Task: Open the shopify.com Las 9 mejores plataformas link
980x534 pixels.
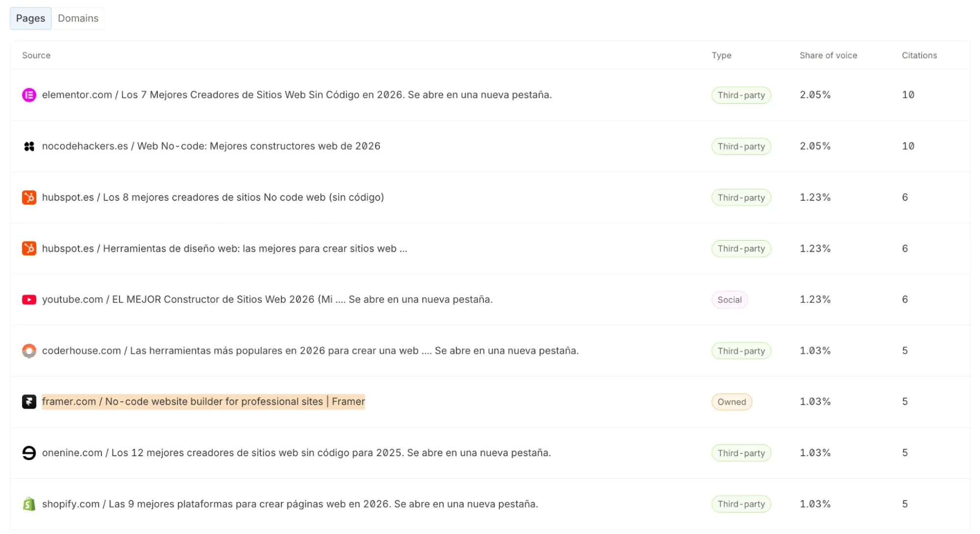Action: [290, 504]
